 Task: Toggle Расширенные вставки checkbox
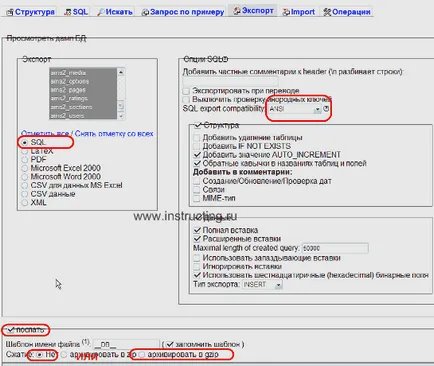click(197, 239)
